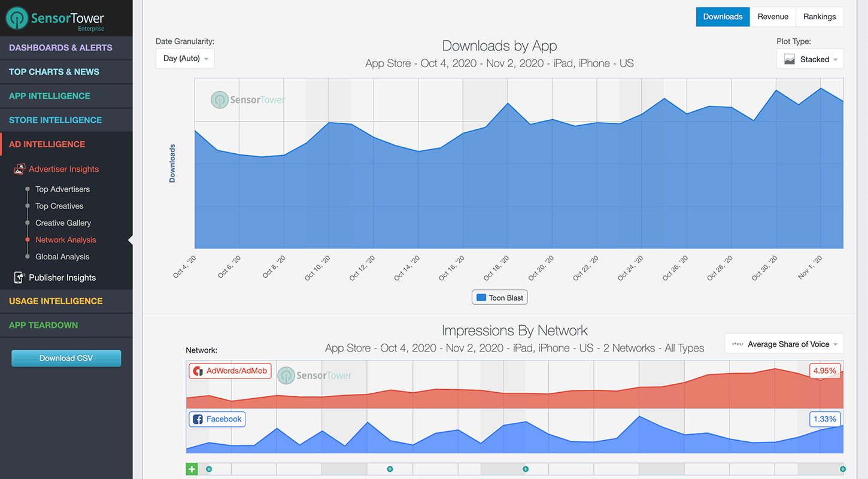
Task: Click the last teal plus marker on the strip
Action: 843,469
